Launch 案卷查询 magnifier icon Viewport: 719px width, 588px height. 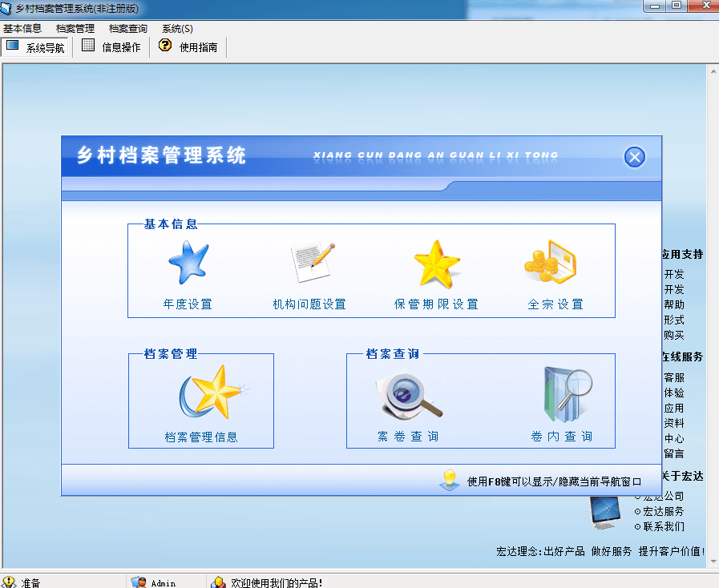(x=409, y=396)
